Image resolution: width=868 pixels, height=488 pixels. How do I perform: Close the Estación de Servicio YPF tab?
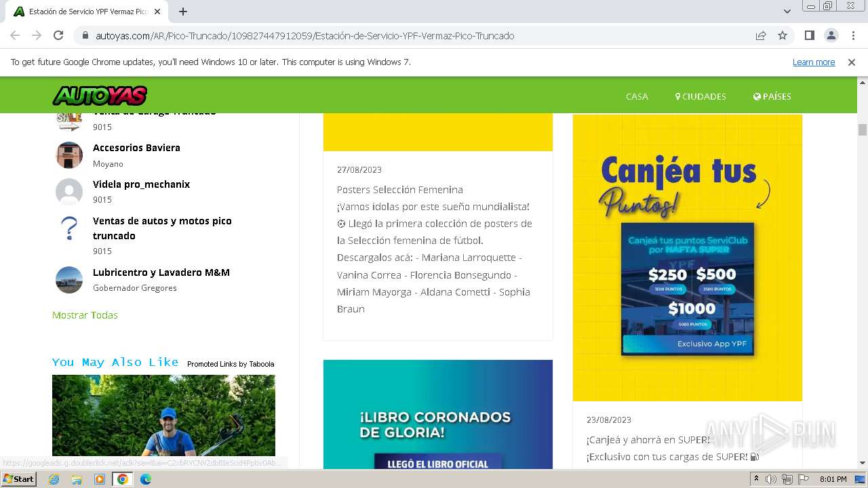[x=157, y=12]
